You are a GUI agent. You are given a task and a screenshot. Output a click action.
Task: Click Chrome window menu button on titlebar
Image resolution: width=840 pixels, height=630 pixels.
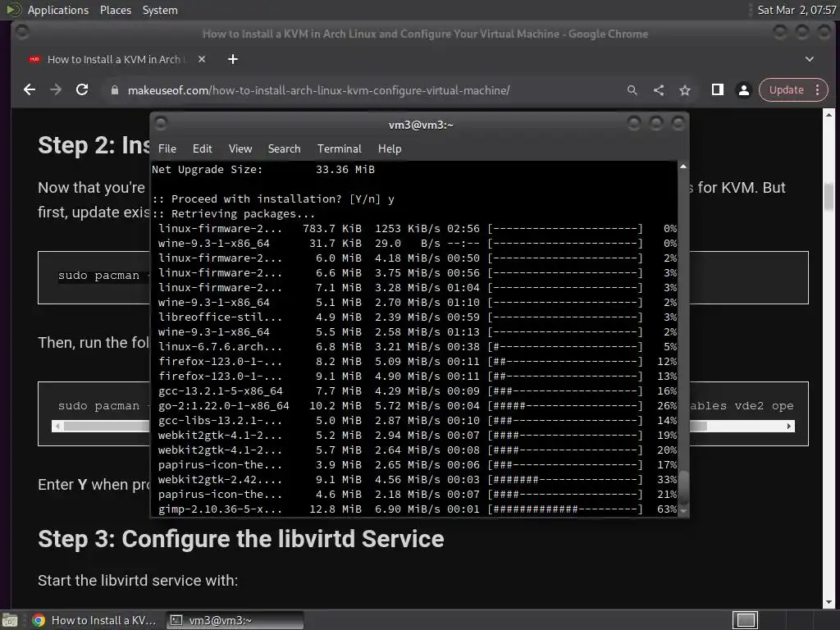point(22,32)
